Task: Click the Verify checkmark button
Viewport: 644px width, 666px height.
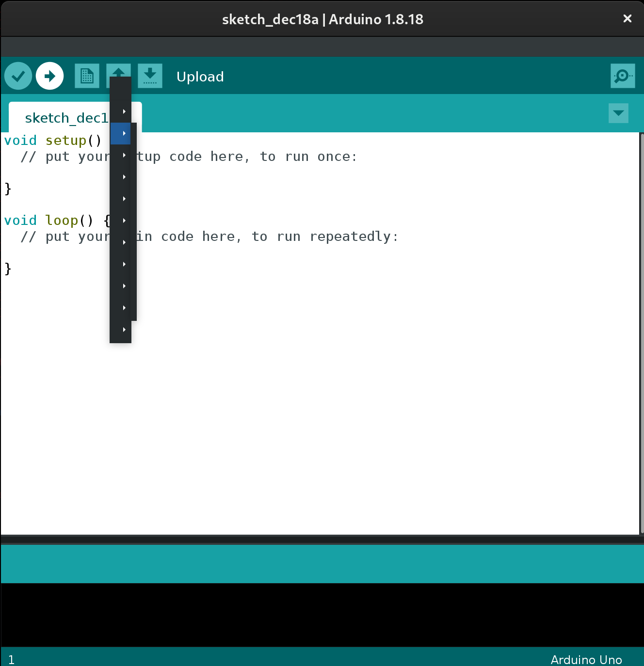Action: point(18,76)
